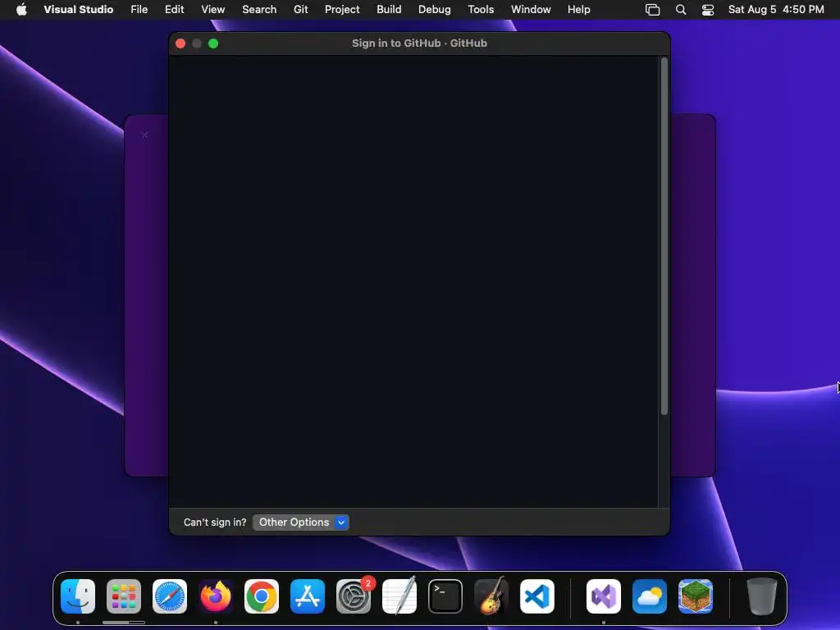Launch Google Chrome from the Dock

click(262, 596)
